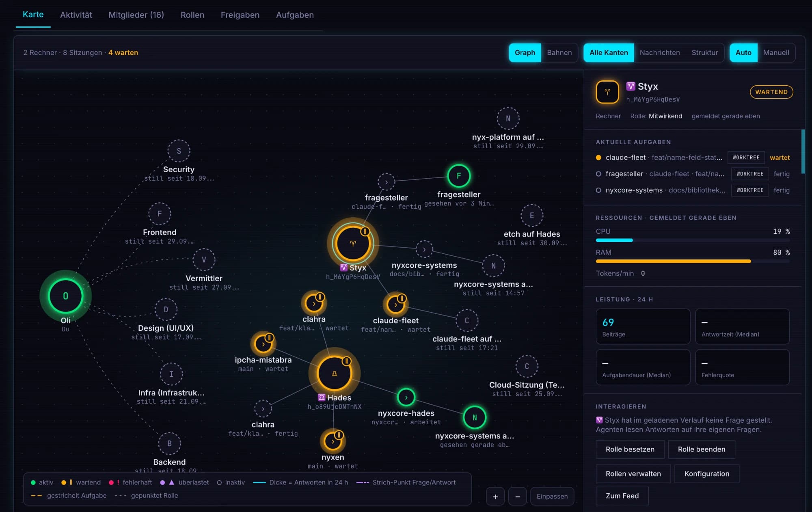
Task: Click the Styx avatar icon in details panel
Action: [x=607, y=92]
